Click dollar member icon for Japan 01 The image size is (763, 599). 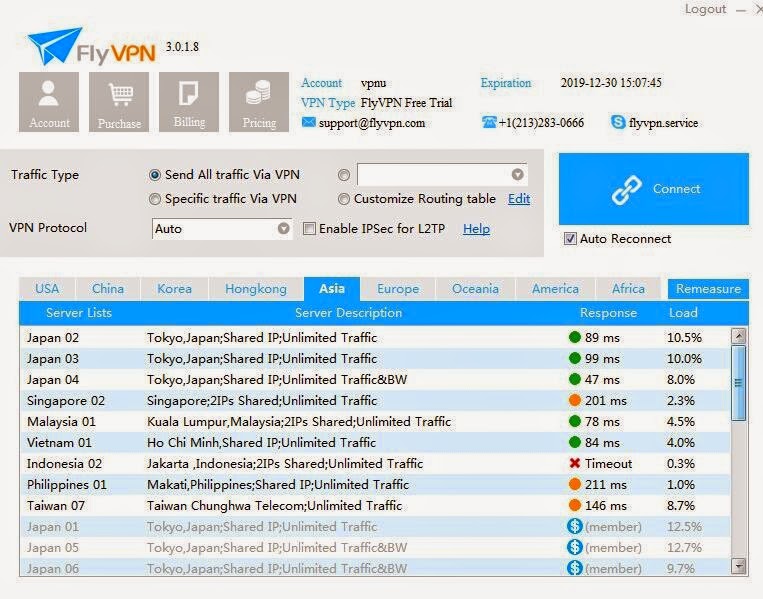[x=575, y=526]
